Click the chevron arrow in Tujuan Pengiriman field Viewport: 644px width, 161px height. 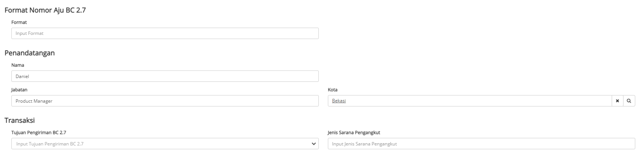[313, 144]
